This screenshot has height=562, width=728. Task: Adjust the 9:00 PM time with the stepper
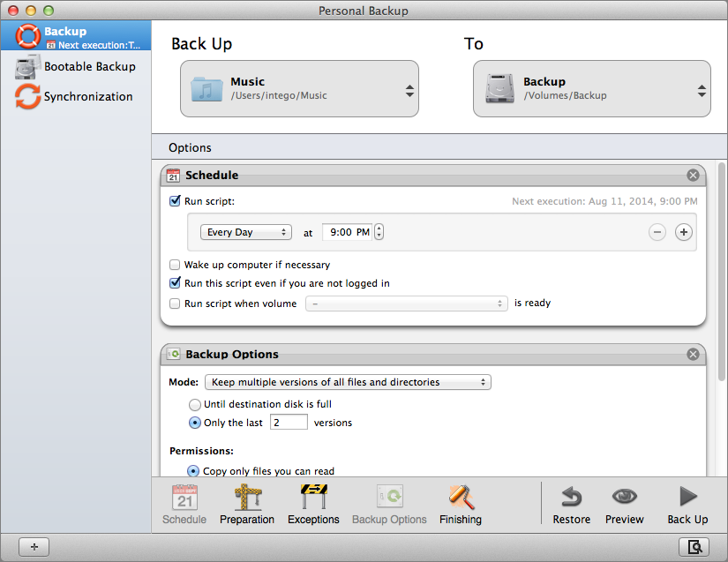coord(379,231)
